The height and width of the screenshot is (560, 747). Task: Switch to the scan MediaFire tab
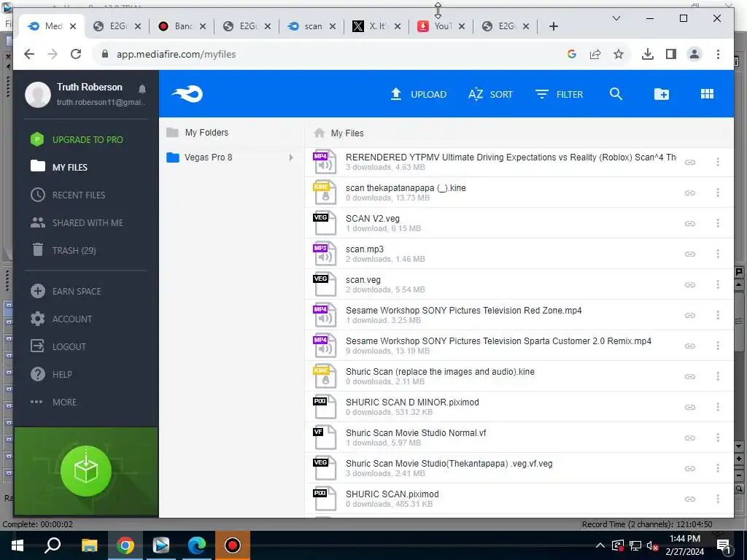311,26
